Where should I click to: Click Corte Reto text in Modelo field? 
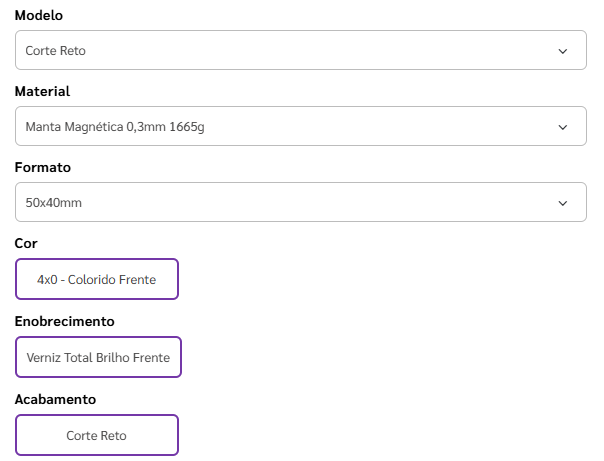click(56, 51)
